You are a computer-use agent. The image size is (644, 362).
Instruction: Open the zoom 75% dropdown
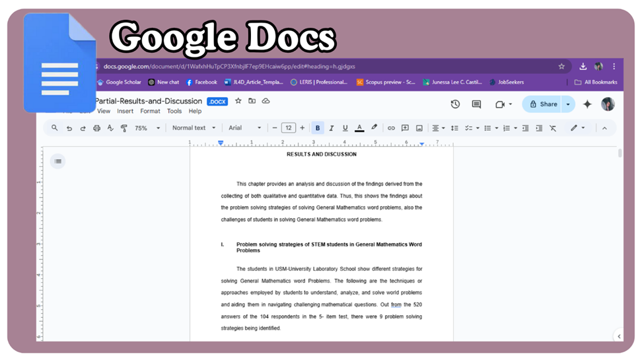click(147, 128)
